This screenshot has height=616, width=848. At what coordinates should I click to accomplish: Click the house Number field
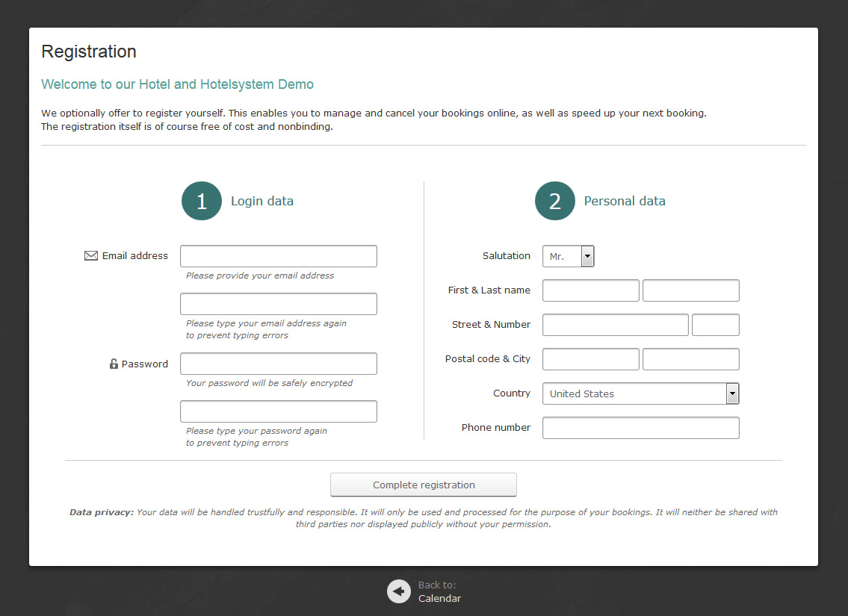click(715, 325)
